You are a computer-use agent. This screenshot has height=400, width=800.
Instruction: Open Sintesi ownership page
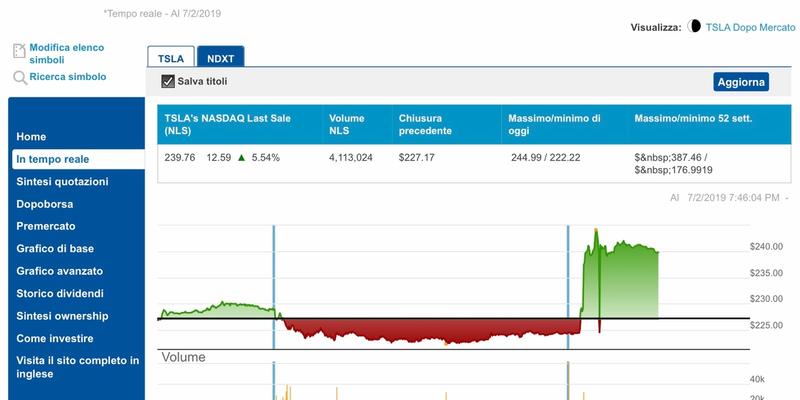click(62, 316)
